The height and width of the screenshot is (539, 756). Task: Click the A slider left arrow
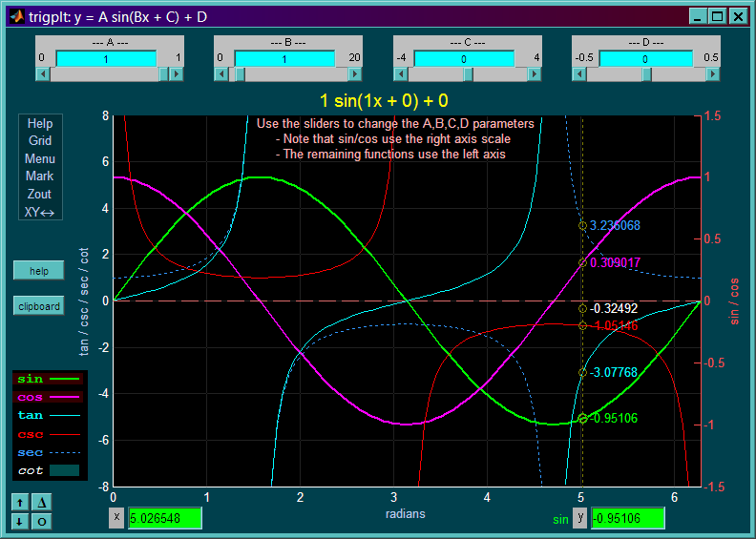(43, 74)
